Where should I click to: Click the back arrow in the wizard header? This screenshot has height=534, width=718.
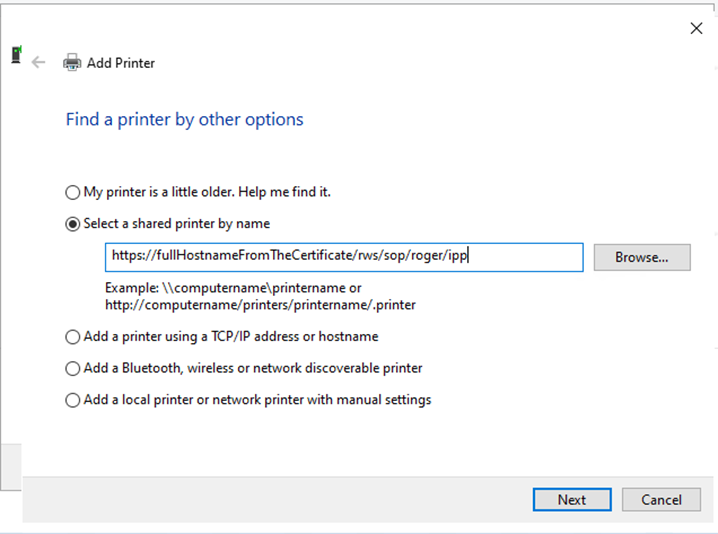point(39,62)
